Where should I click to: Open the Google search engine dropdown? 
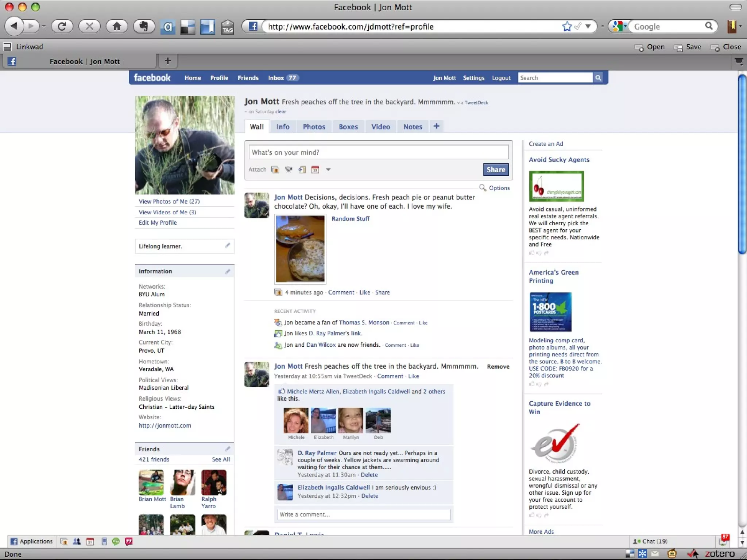click(x=619, y=26)
